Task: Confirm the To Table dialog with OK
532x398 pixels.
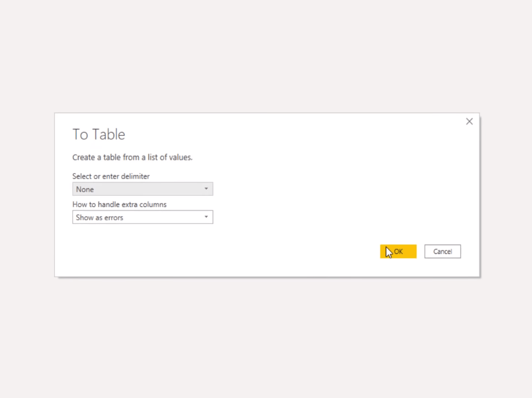Action: click(398, 251)
